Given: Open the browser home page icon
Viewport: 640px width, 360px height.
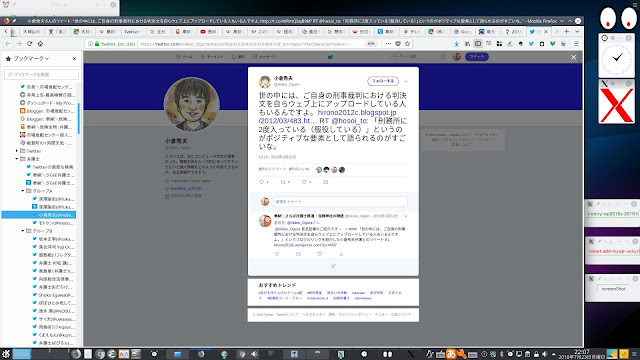Looking at the screenshot, I should [40, 44].
